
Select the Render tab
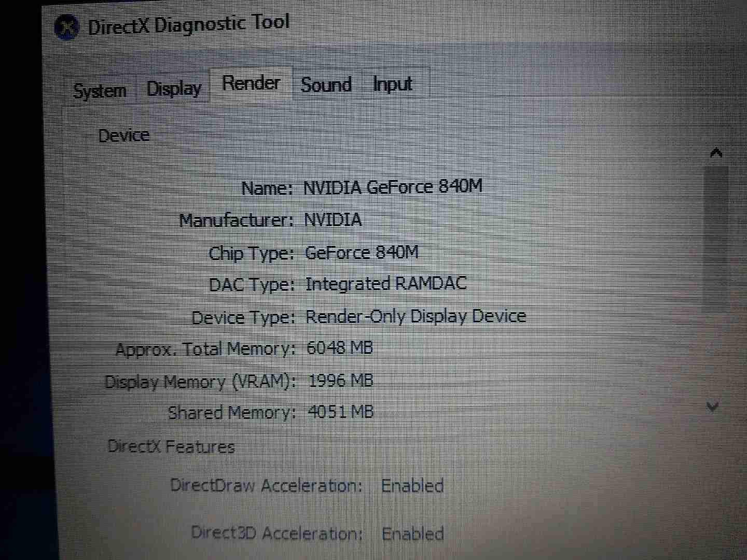tap(251, 83)
